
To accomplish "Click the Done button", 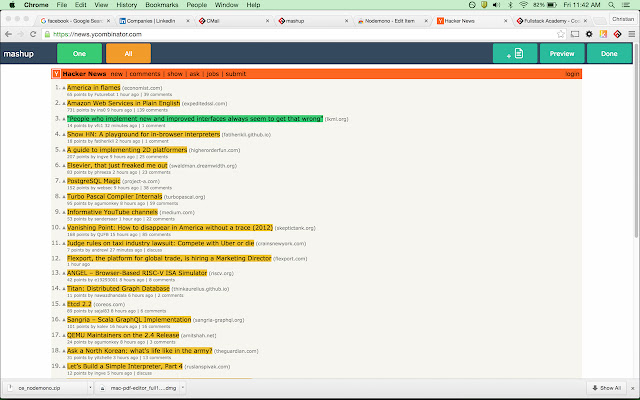I will tap(609, 53).
